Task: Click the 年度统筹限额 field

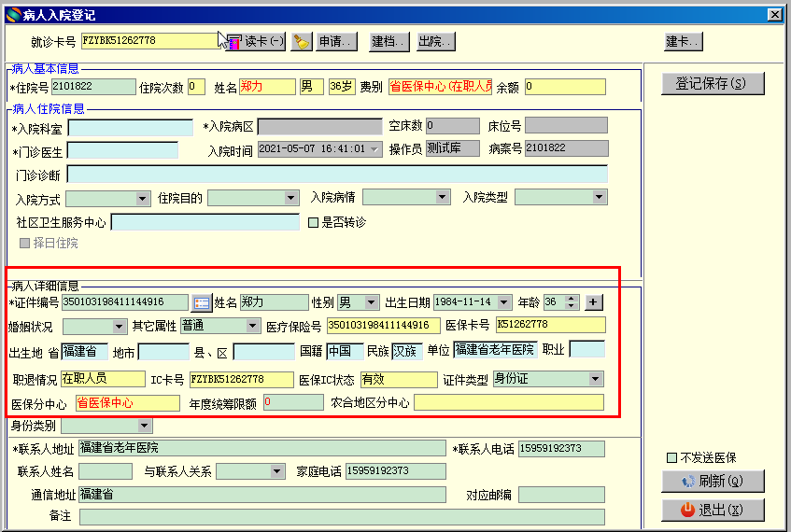Action: (293, 402)
